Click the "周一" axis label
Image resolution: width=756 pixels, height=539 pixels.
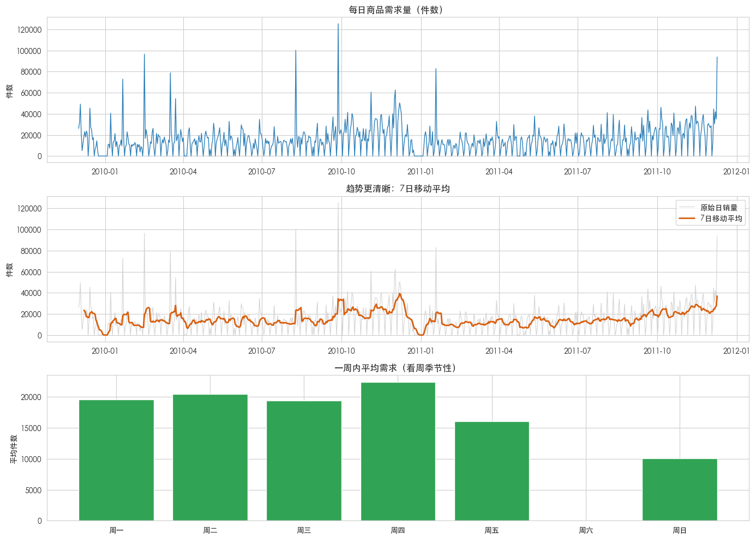[x=116, y=530]
